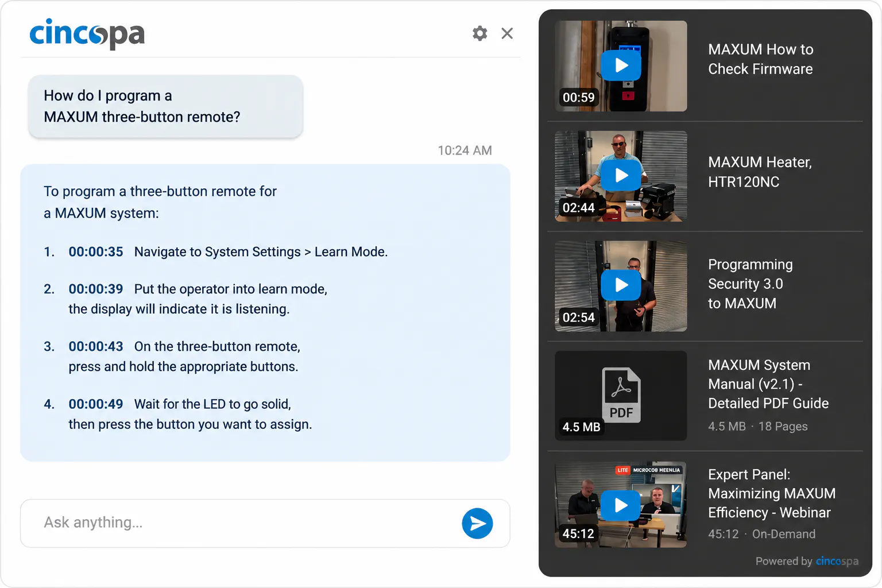
Task: Play the MAXUM How to Check Firmware video
Action: (621, 65)
